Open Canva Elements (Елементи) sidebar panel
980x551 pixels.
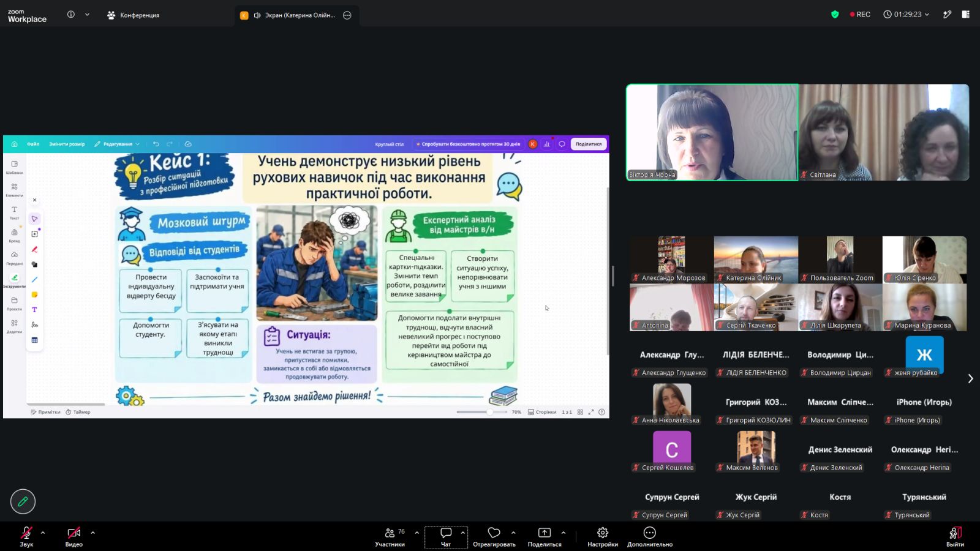14,190
